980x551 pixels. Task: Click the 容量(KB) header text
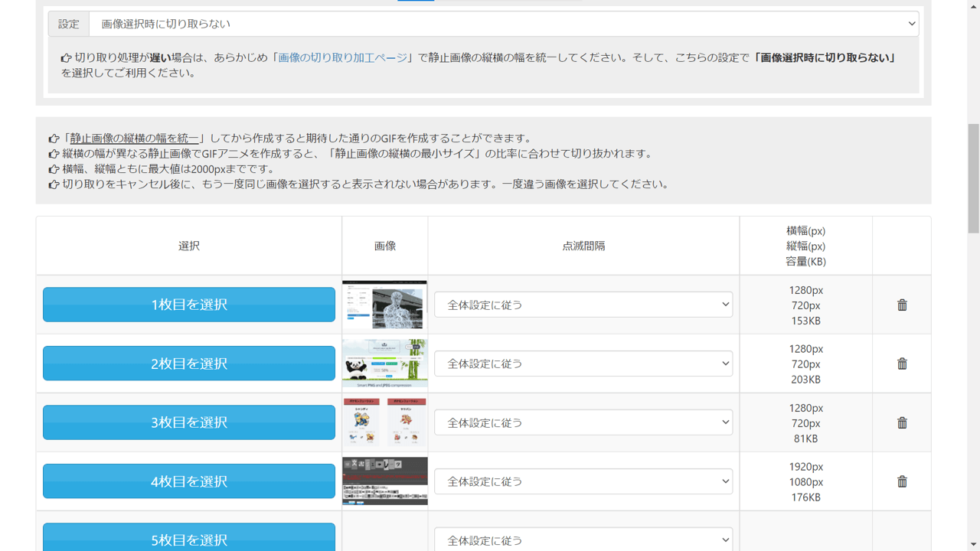805,261
